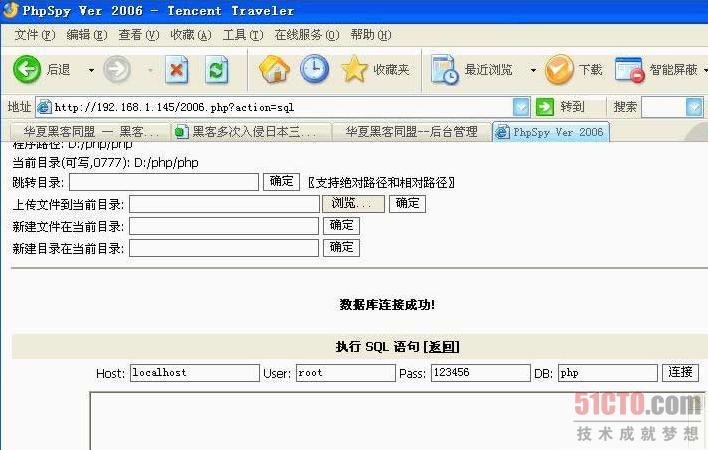Click the Pass field with 123456

click(x=480, y=373)
